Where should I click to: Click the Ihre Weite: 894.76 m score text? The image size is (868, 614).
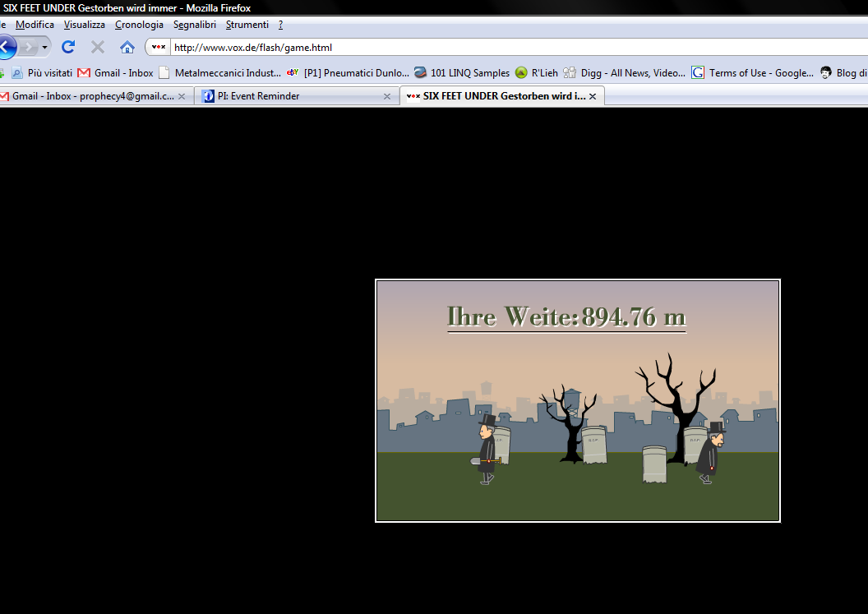point(566,317)
